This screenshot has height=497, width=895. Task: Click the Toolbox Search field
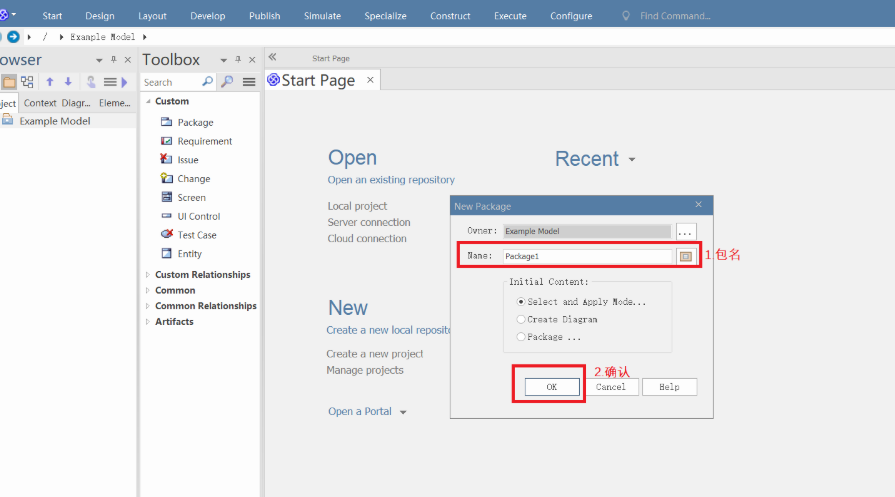[171, 82]
